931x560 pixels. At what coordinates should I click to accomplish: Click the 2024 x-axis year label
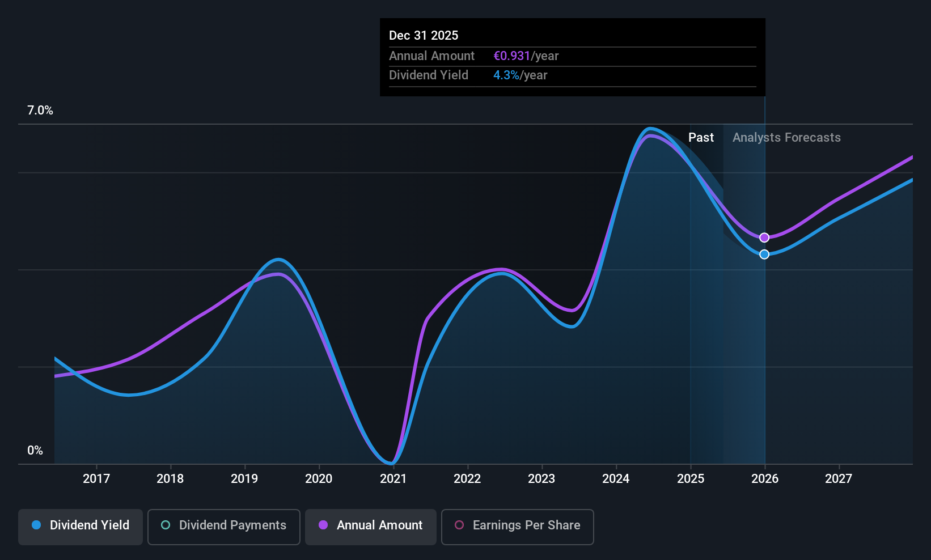(x=616, y=479)
